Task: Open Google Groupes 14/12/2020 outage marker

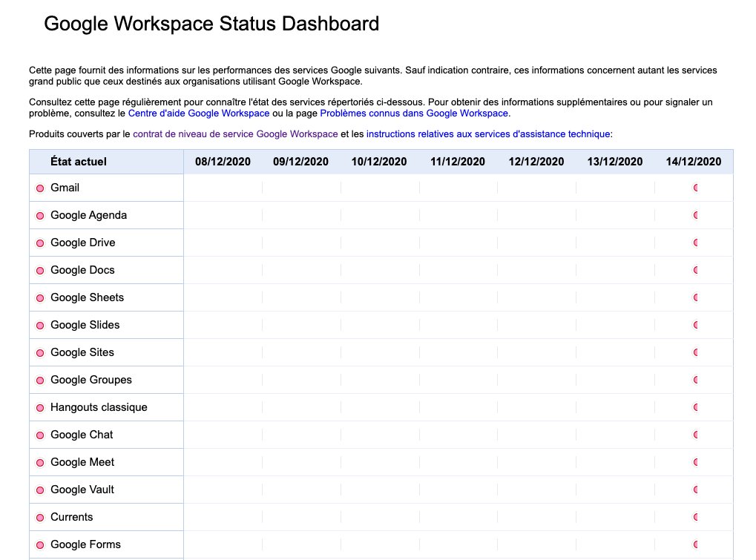Action: pos(695,381)
